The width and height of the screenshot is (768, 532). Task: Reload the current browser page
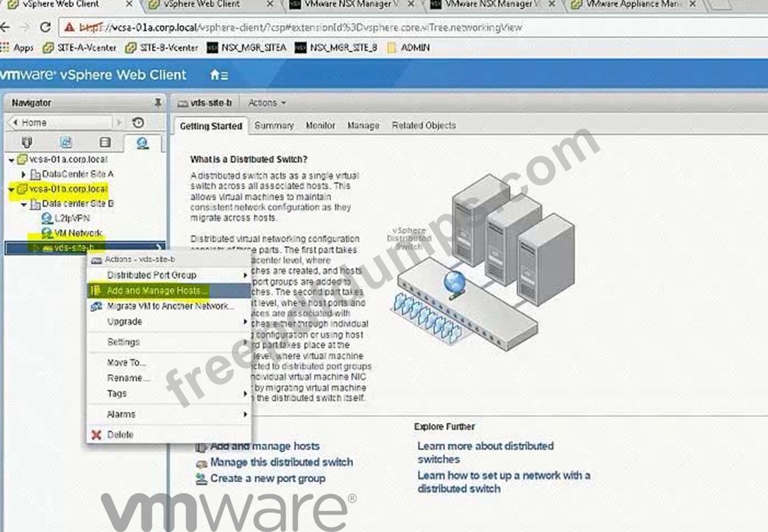point(46,27)
